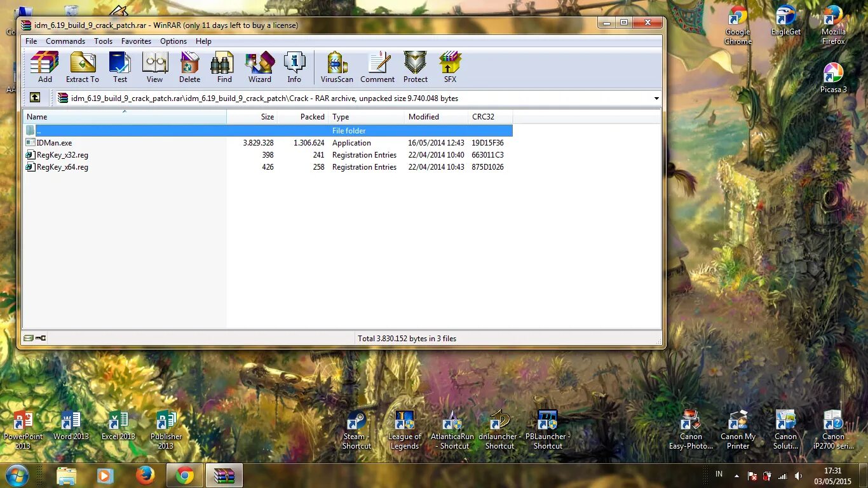Open the Commands menu
Image resolution: width=868 pixels, height=488 pixels.
coord(65,41)
